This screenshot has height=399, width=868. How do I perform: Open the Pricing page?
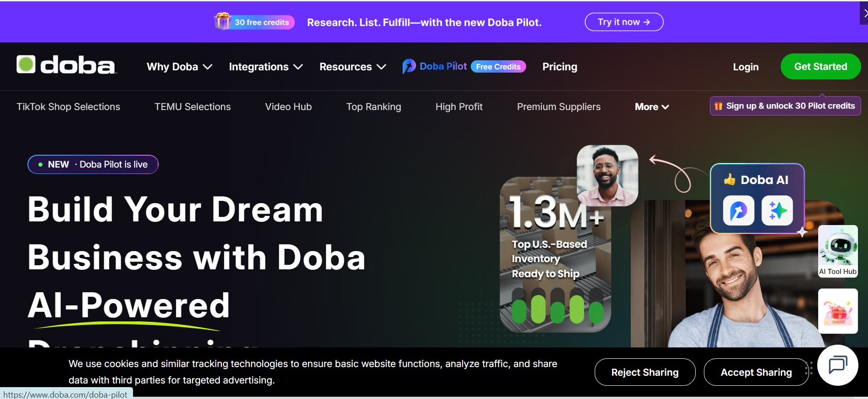[x=560, y=67]
